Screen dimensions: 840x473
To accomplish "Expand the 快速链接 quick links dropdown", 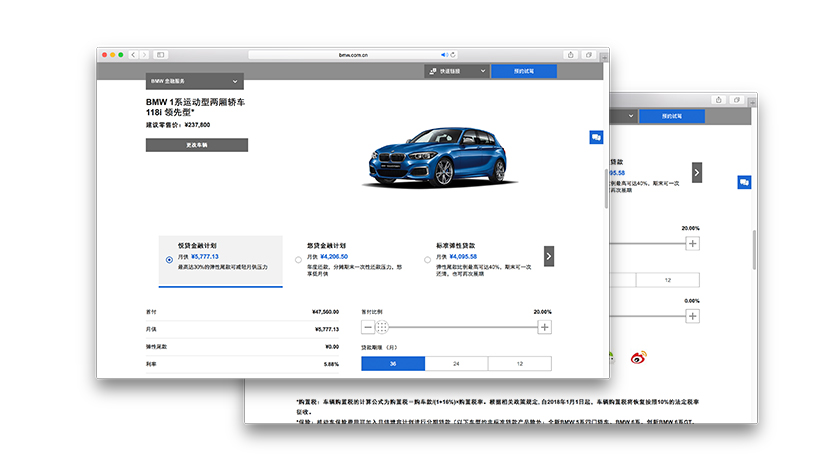I will click(457, 71).
